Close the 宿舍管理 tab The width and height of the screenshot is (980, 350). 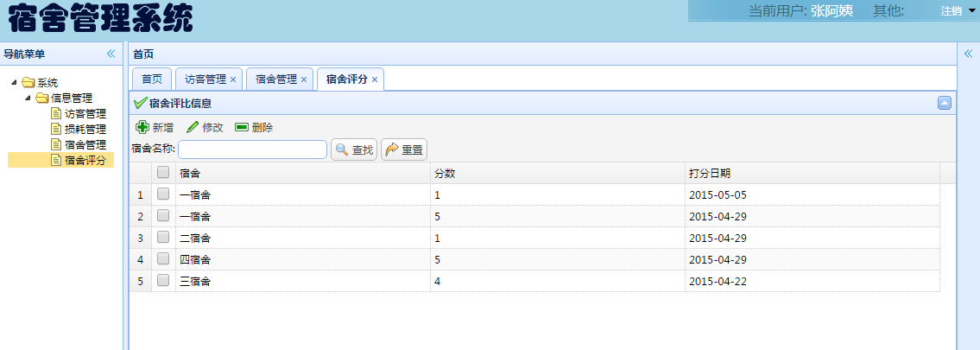[304, 80]
